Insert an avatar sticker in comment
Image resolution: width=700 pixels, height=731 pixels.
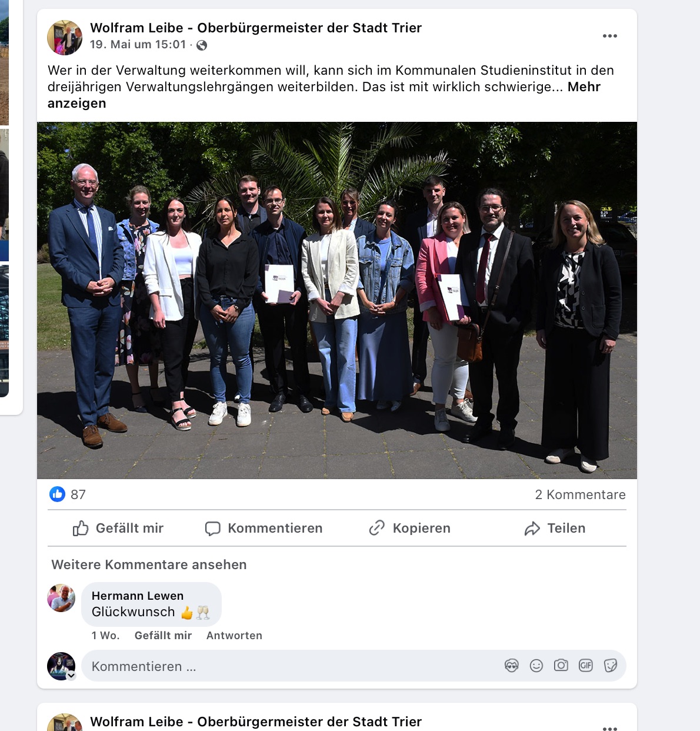[512, 666]
